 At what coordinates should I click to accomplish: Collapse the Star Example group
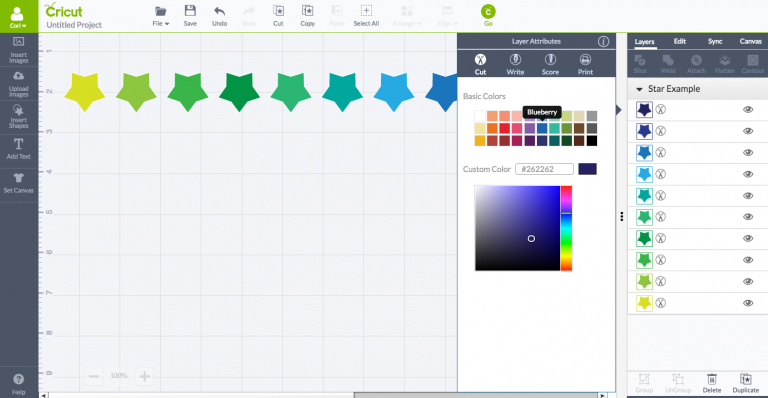tap(639, 89)
